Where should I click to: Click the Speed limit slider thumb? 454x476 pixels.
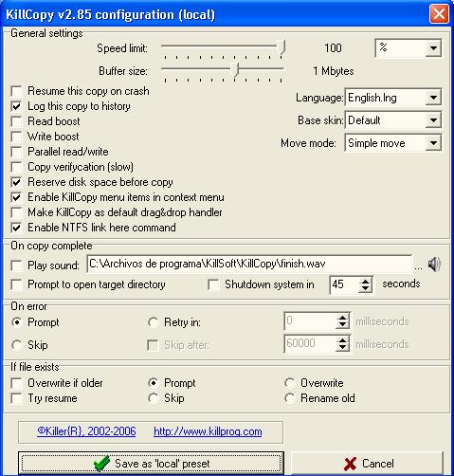click(281, 48)
